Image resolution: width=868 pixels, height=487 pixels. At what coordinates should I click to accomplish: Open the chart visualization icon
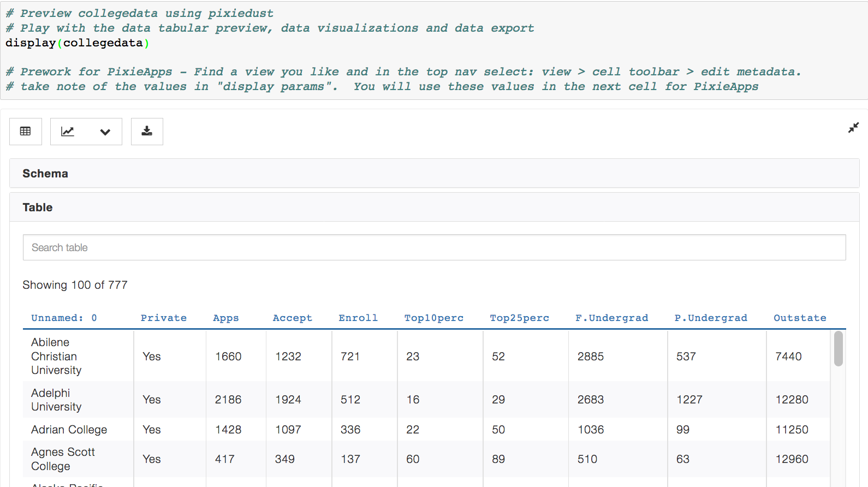[x=68, y=132]
